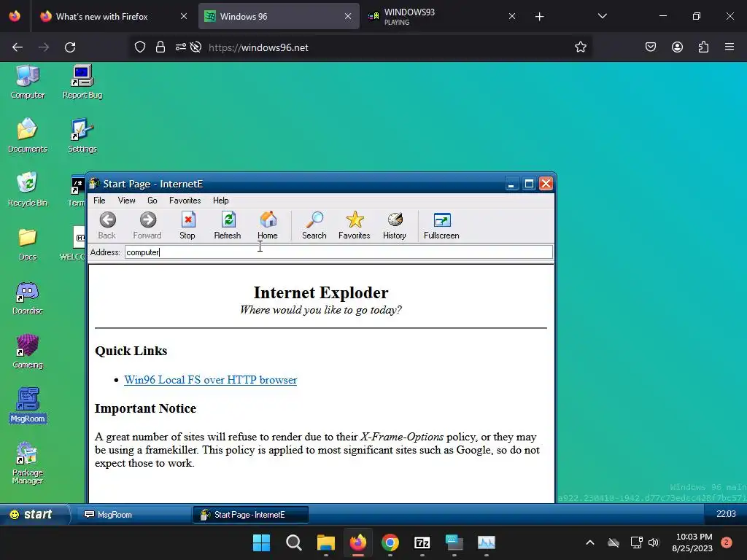Select the MsgRoom desktop icon
Viewport: 747px width, 560px height.
pyautogui.click(x=28, y=405)
